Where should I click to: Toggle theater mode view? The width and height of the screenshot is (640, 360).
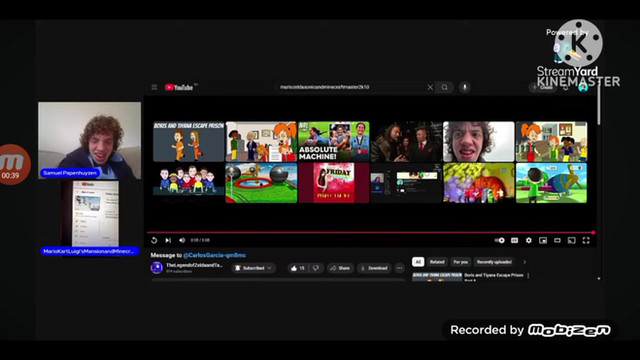(x=557, y=240)
